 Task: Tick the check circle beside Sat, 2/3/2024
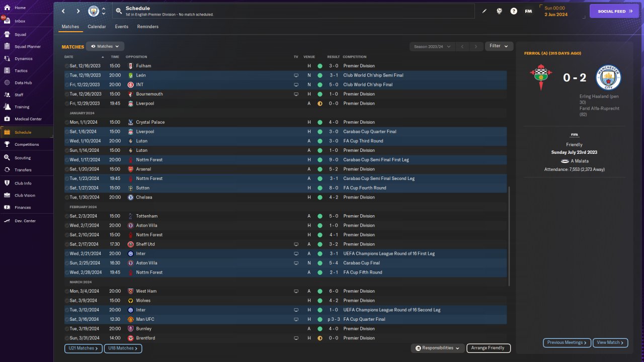coord(67,216)
